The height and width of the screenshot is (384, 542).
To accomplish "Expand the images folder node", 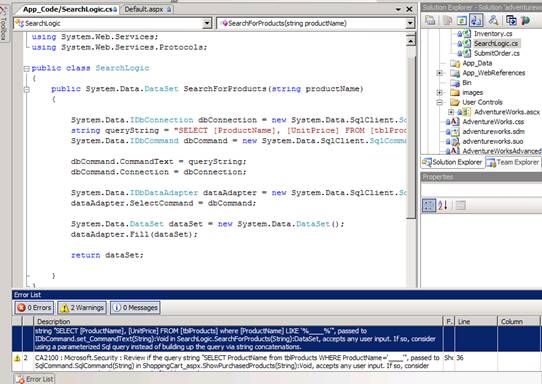I will (440, 93).
